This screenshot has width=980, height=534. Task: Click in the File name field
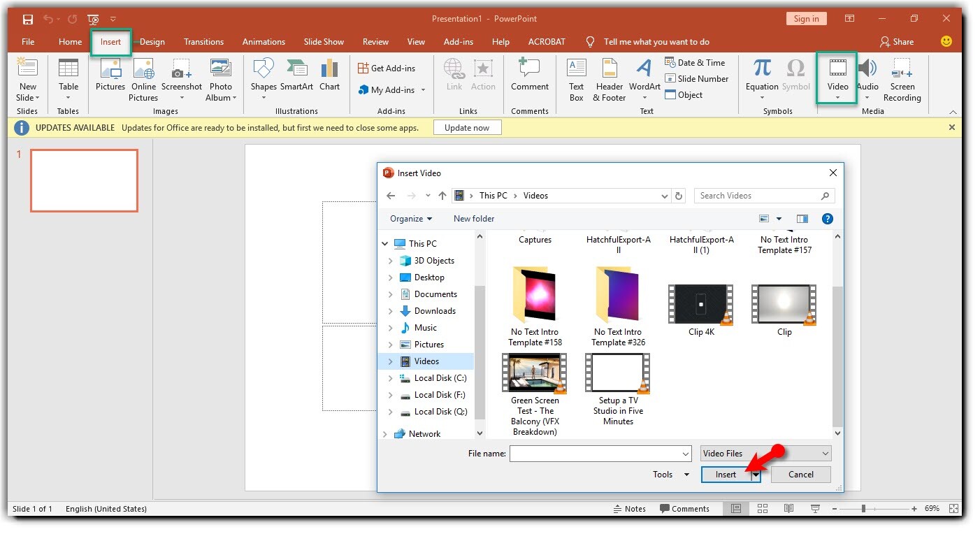click(x=600, y=454)
